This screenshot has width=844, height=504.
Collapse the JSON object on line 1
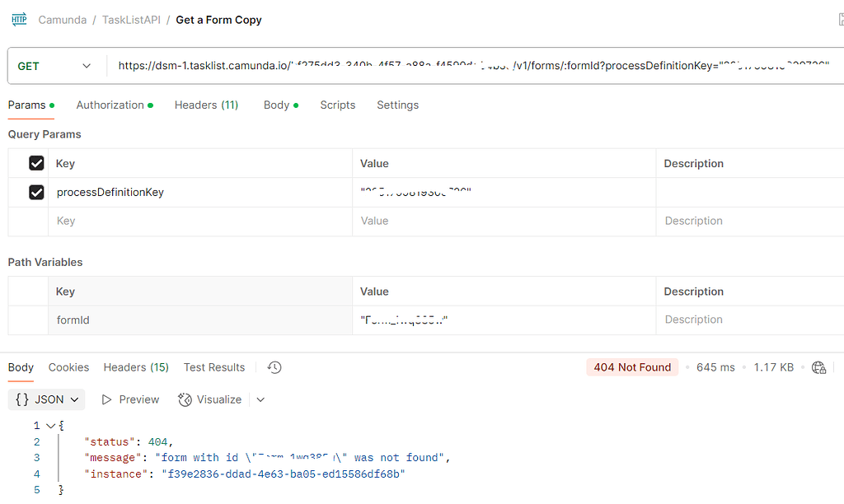51,426
